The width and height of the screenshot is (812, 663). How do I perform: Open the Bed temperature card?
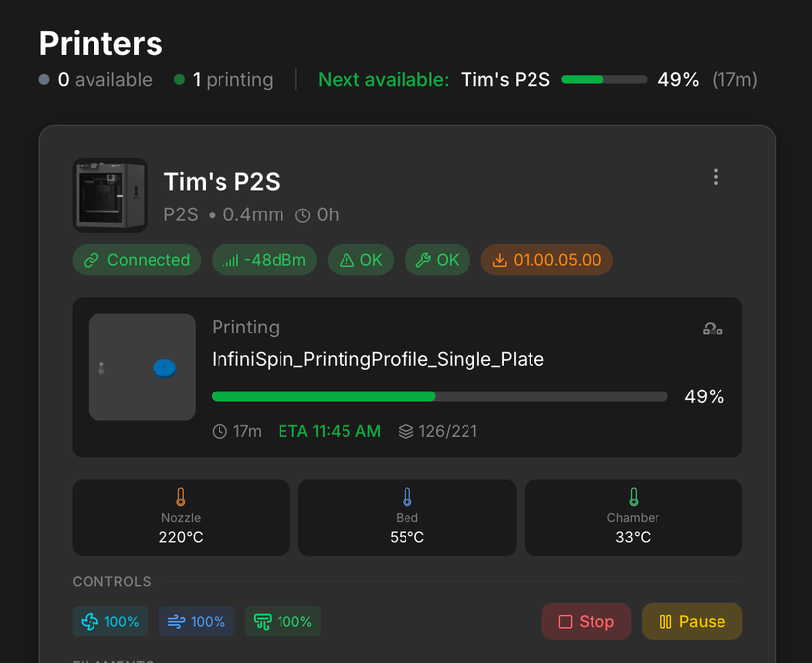(x=406, y=517)
